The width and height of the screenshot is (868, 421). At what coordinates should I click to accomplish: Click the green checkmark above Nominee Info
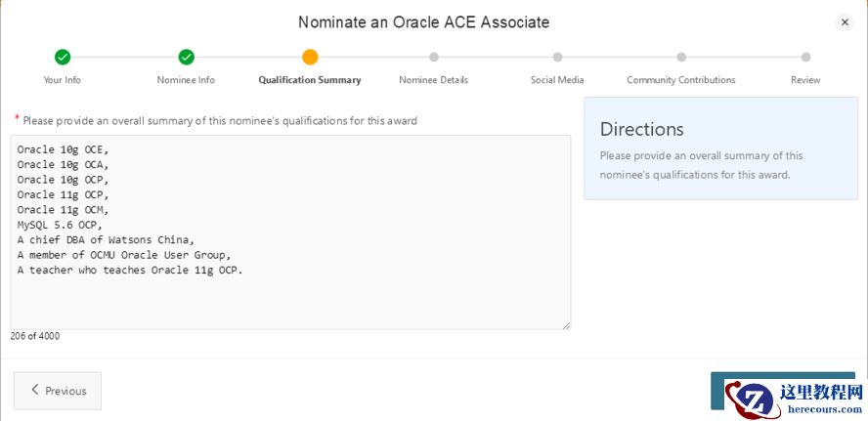(x=186, y=58)
